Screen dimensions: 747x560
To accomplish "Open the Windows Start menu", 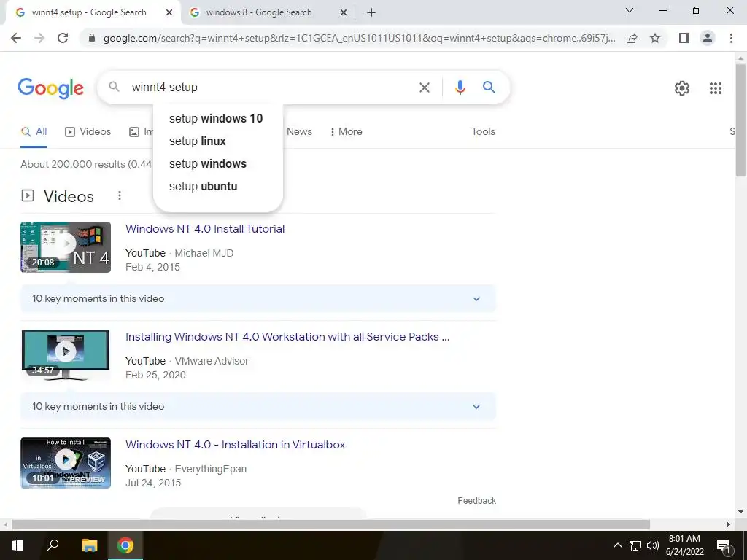I will 18,545.
